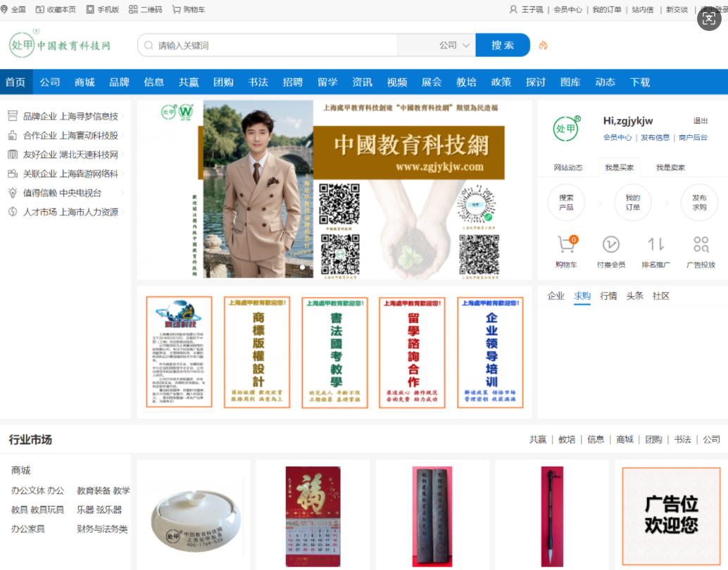Select the 社区 tab in right panel
728x570 pixels.
coord(660,296)
